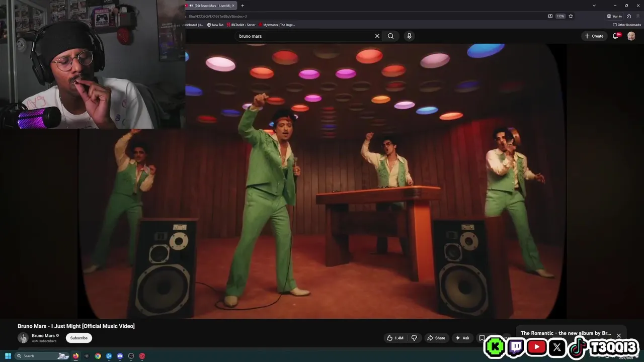The image size is (644, 362).
Task: Bookmark this page with the star icon
Action: click(571, 16)
